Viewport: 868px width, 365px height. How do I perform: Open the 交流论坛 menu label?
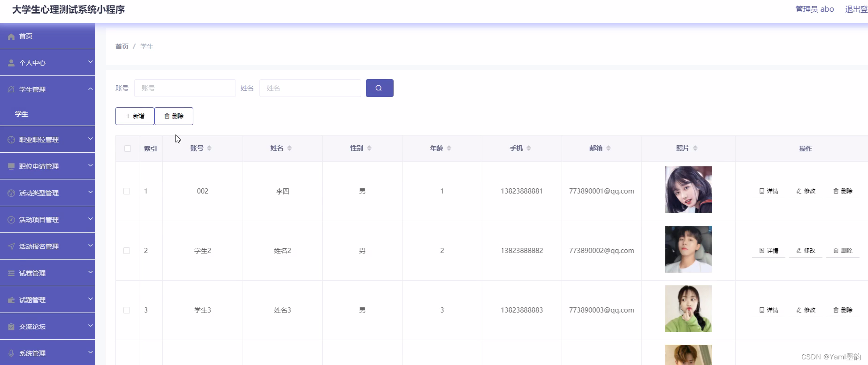click(32, 327)
